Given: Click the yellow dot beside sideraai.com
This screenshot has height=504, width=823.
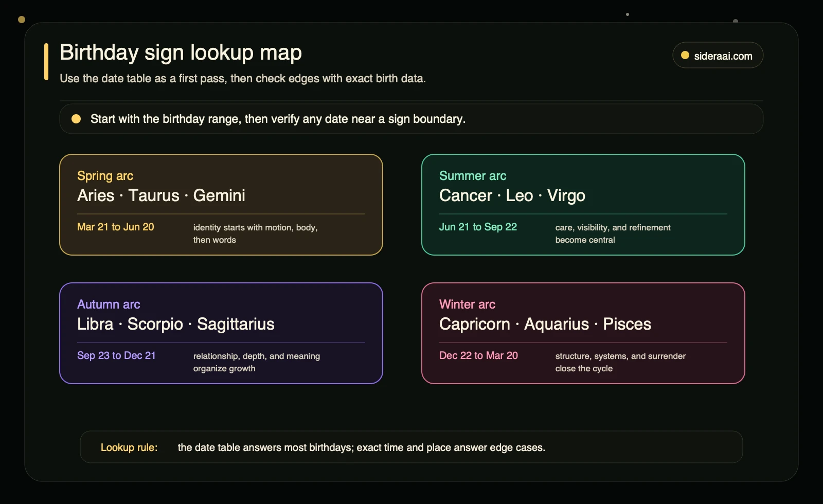Looking at the screenshot, I should point(685,55).
